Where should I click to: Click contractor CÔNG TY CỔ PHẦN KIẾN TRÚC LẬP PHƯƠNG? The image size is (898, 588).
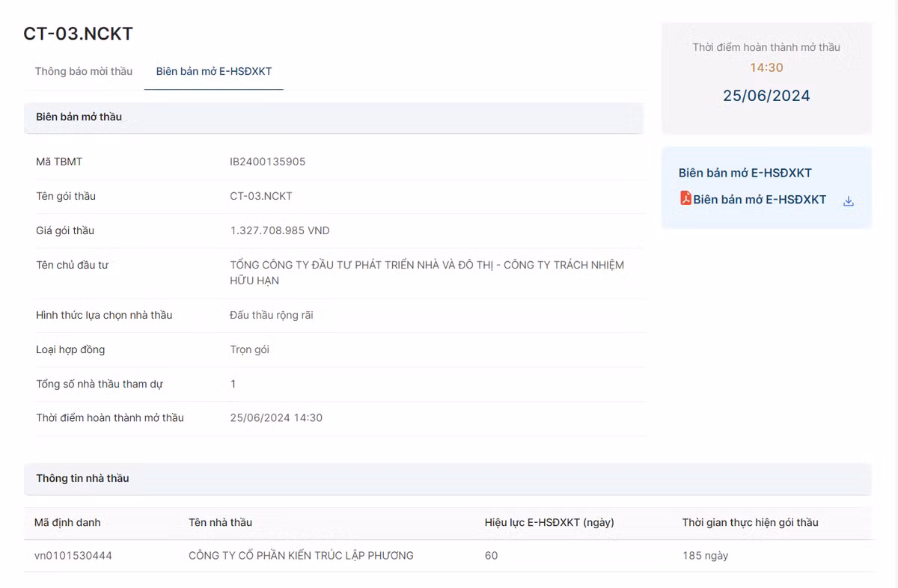[301, 556]
